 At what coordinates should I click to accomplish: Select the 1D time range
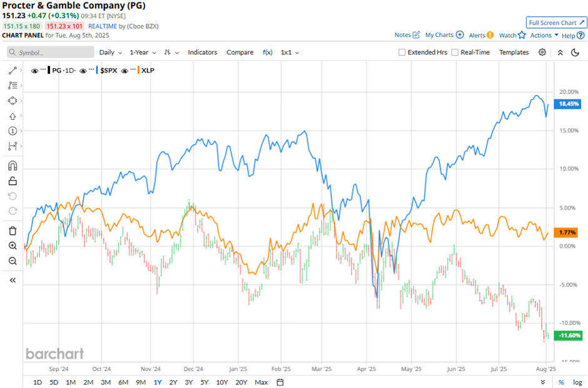click(38, 382)
